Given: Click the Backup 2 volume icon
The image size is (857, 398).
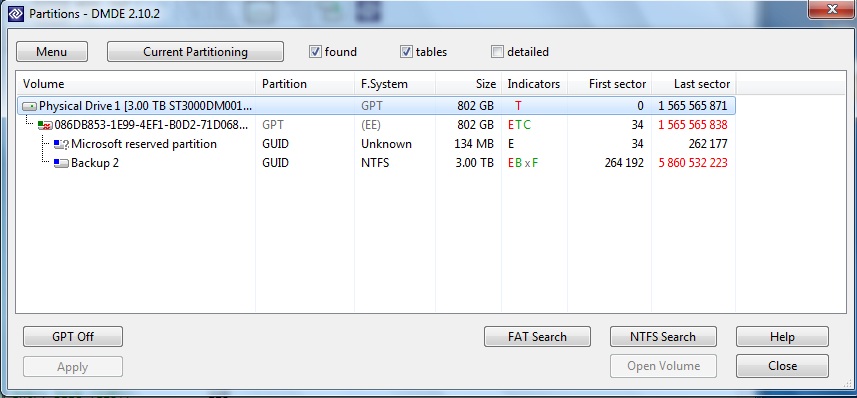Looking at the screenshot, I should point(61,163).
